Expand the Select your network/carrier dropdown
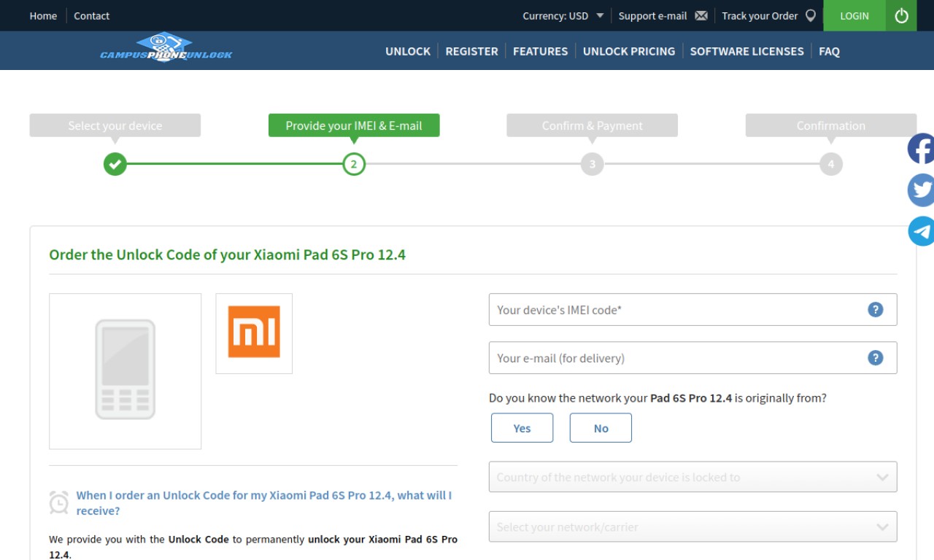This screenshot has width=934, height=560. pyautogui.click(x=692, y=526)
